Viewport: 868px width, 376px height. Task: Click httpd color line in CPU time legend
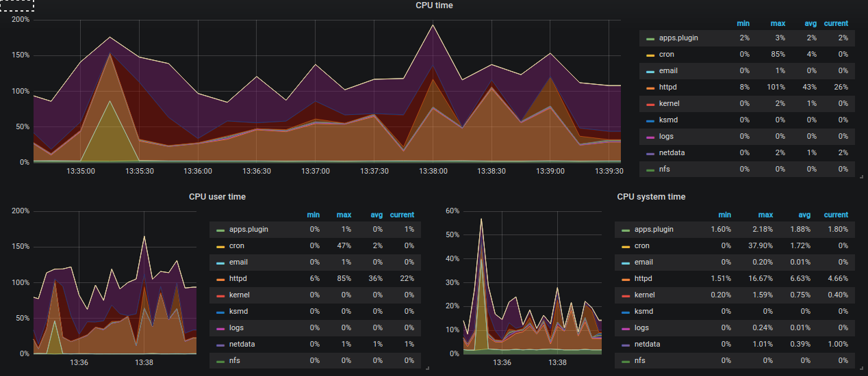pos(650,88)
